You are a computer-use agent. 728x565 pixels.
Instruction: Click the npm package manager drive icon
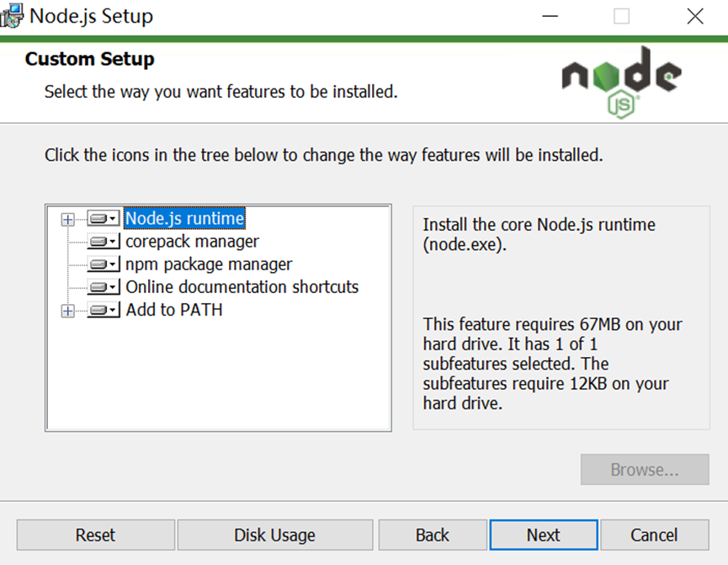coord(103,264)
